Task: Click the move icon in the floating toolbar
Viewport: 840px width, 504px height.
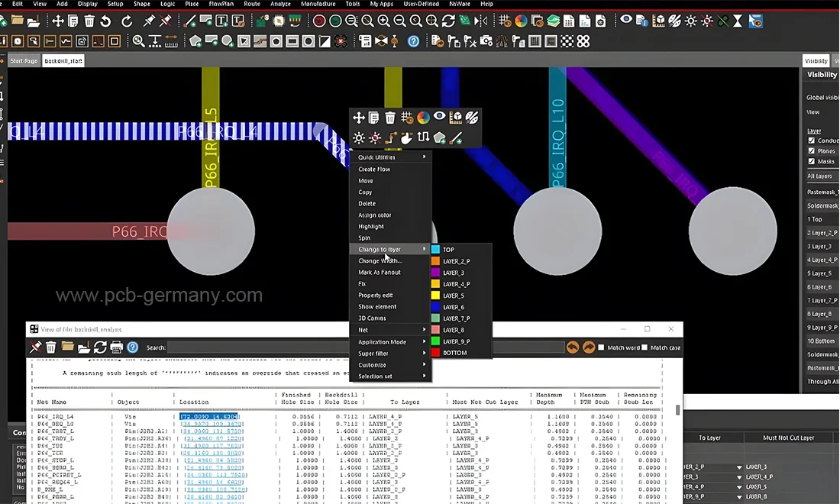Action: [x=358, y=118]
